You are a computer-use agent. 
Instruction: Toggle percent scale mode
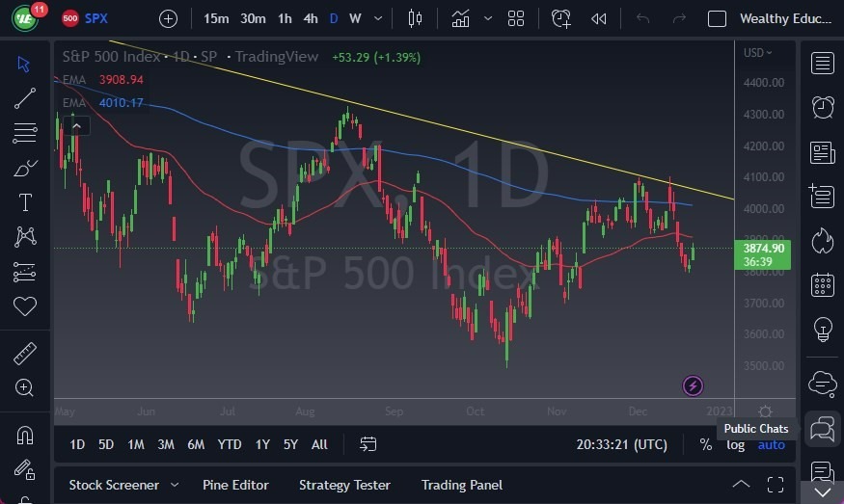(x=706, y=444)
